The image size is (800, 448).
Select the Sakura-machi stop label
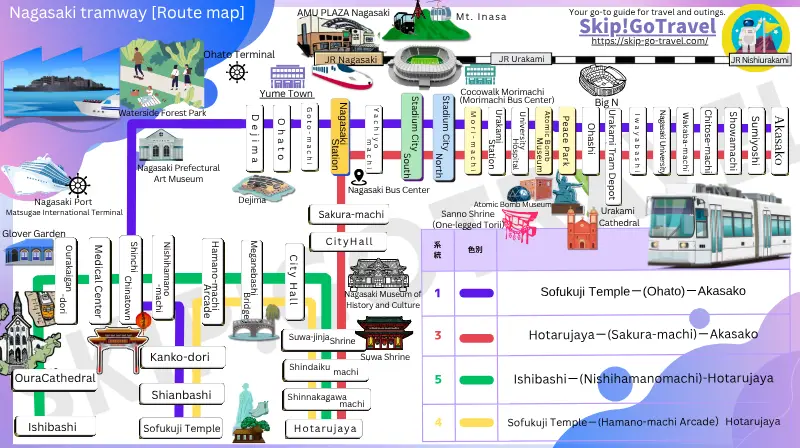[350, 214]
